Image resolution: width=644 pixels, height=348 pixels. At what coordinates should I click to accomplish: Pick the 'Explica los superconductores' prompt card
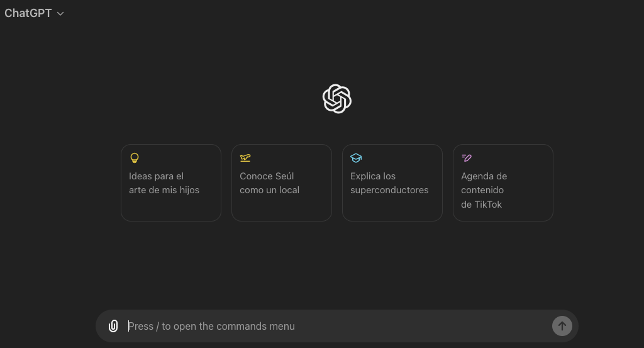point(392,183)
